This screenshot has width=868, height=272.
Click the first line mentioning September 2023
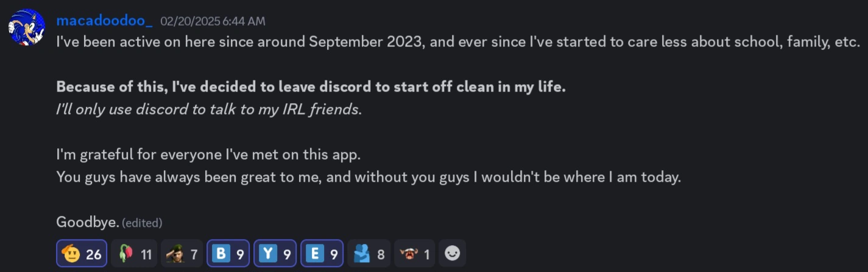coord(457,42)
